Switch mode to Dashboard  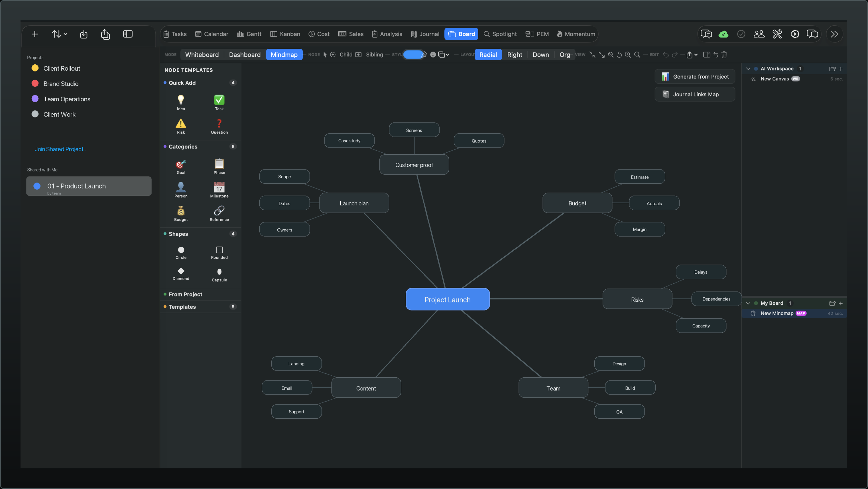245,54
